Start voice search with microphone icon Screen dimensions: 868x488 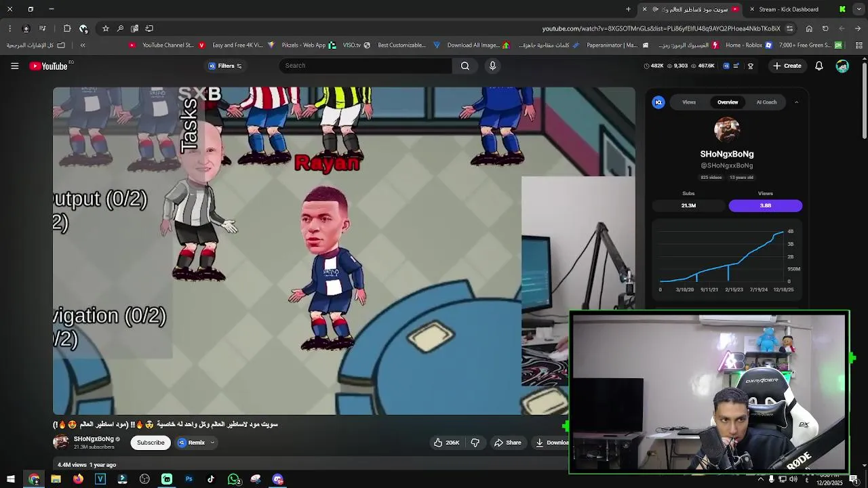coord(493,66)
